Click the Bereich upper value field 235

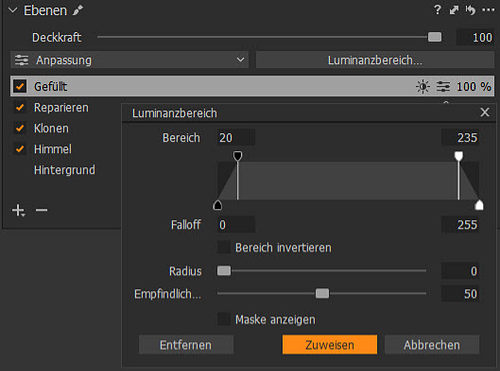460,137
